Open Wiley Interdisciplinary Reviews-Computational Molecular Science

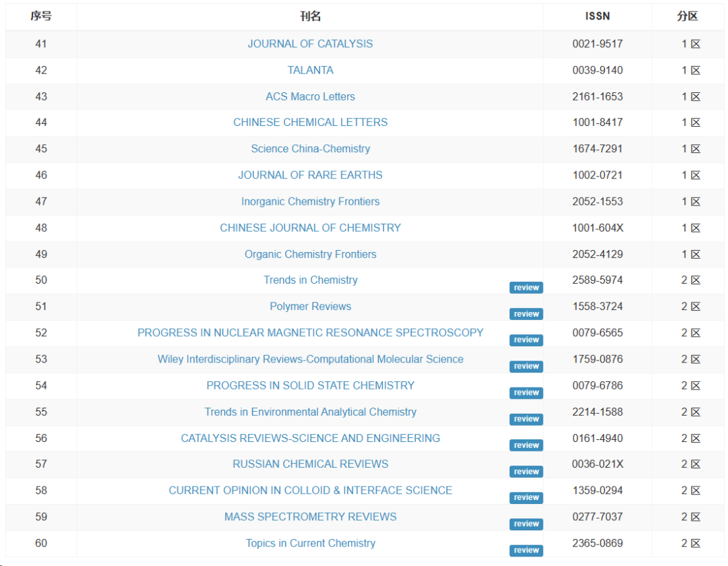click(x=310, y=359)
